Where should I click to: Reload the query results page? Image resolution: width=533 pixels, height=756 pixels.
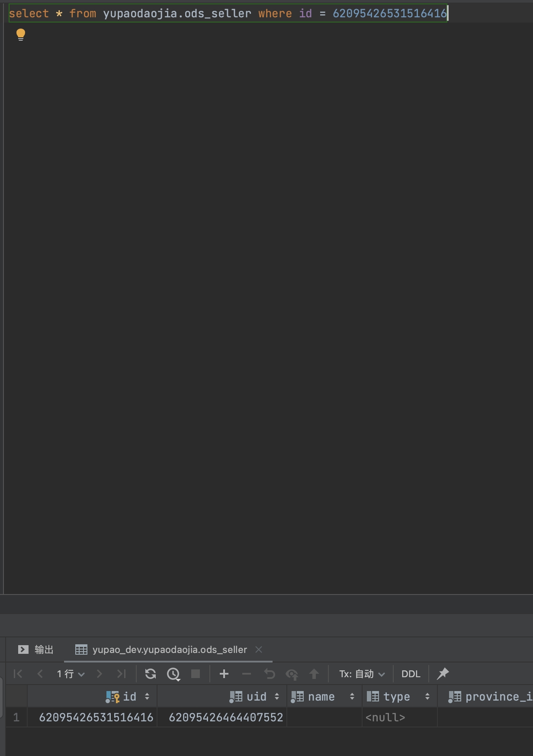[151, 674]
